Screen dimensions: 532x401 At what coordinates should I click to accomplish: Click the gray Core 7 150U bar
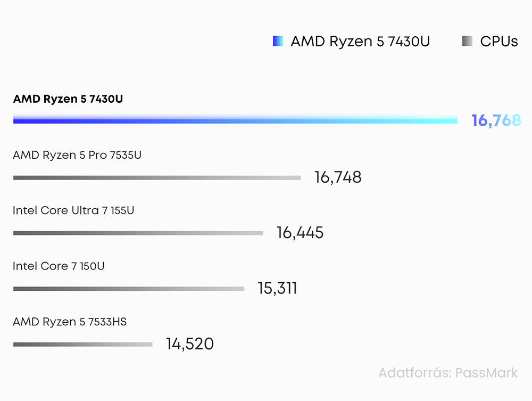[x=129, y=289]
